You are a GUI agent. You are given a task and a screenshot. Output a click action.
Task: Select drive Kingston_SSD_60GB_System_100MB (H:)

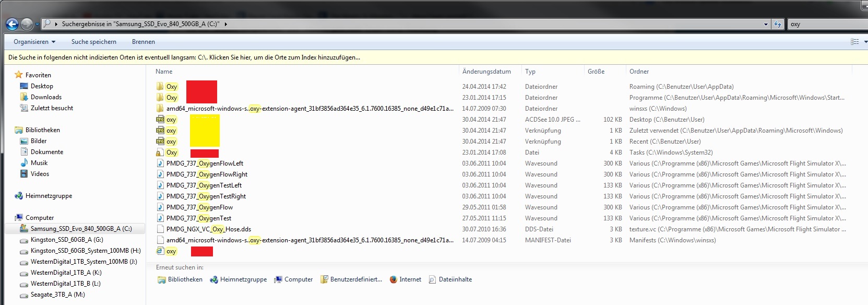(86, 251)
